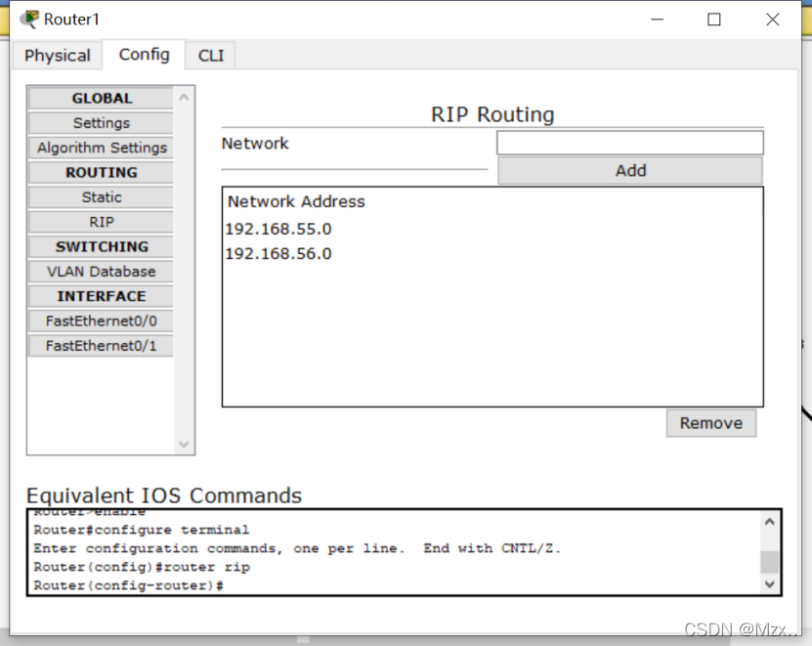Configure the FastEthernet0/1 interface
The width and height of the screenshot is (812, 646).
click(101, 346)
